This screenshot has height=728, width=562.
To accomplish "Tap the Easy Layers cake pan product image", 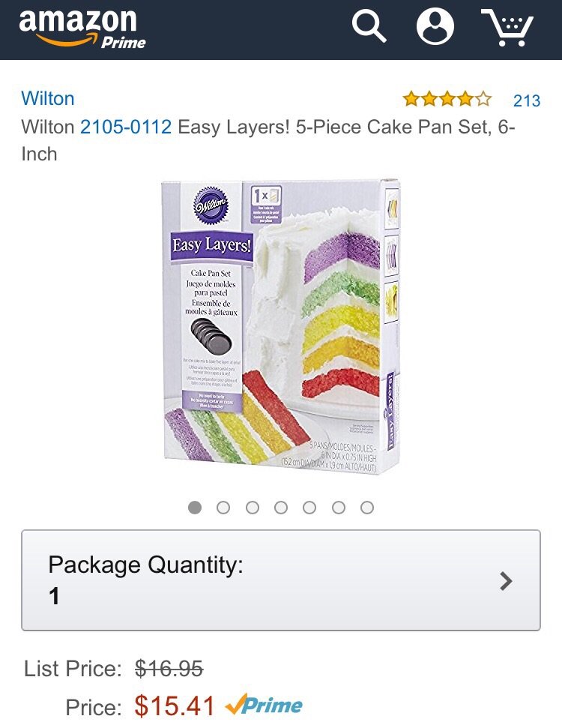I will pyautogui.click(x=281, y=327).
